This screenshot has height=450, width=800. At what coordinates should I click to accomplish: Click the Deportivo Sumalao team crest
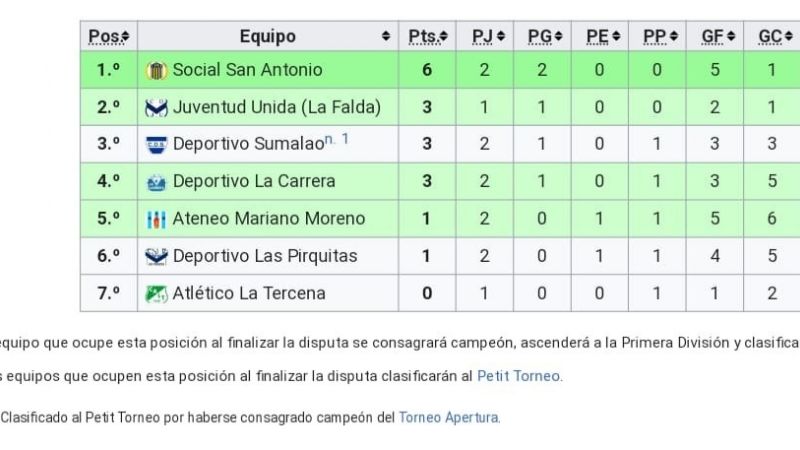tap(155, 144)
